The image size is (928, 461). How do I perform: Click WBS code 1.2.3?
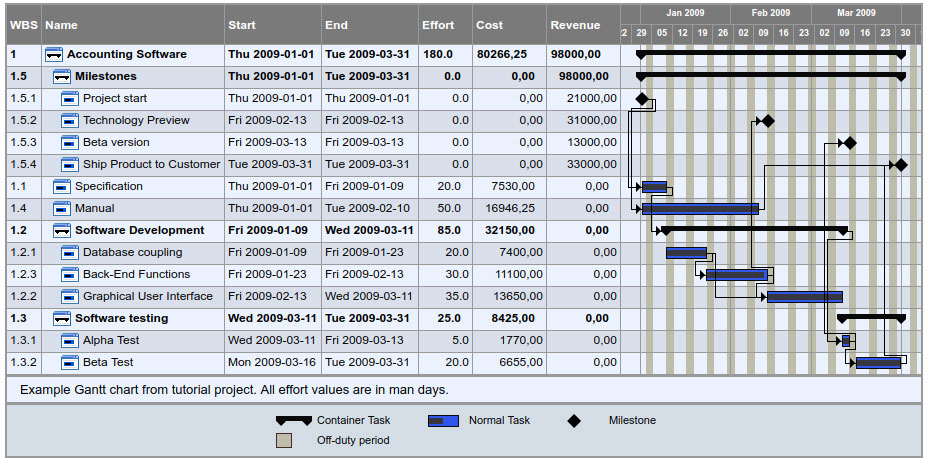click(24, 274)
